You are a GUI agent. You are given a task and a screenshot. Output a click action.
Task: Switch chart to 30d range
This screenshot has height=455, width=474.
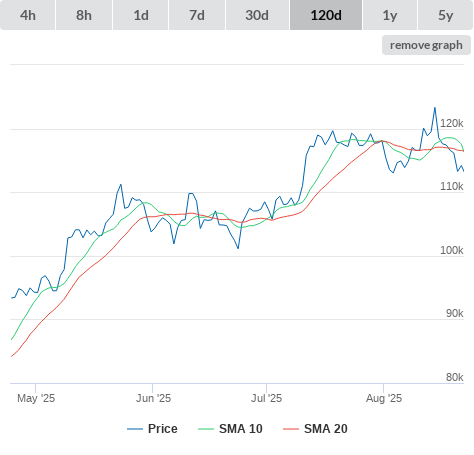tap(257, 15)
